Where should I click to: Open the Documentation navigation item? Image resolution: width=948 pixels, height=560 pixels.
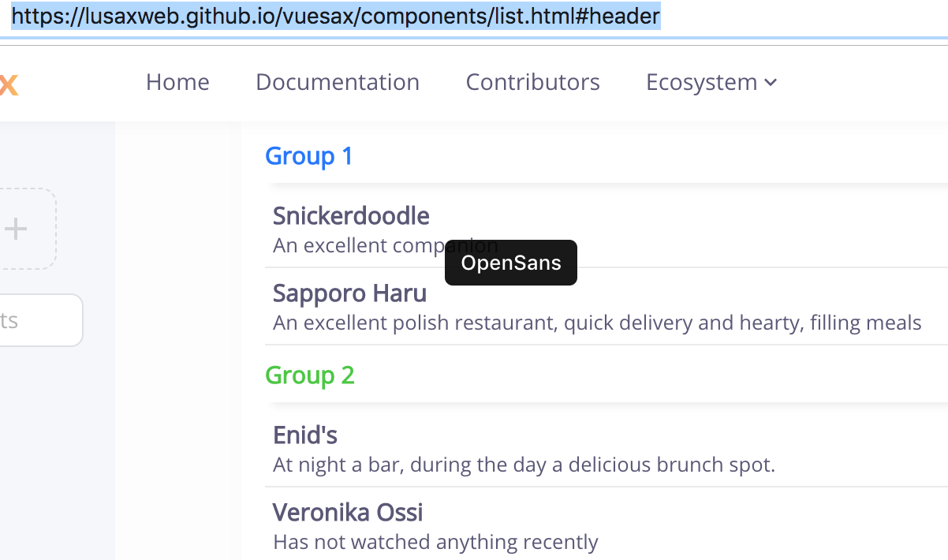[338, 81]
